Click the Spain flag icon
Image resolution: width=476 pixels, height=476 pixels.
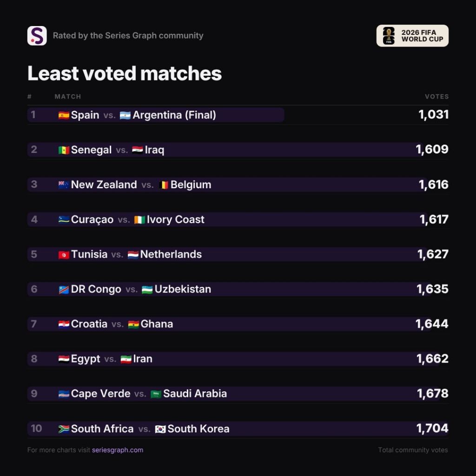pos(64,115)
